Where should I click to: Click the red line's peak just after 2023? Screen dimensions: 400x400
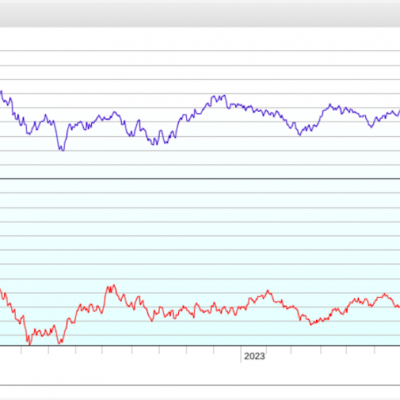[x=268, y=291]
